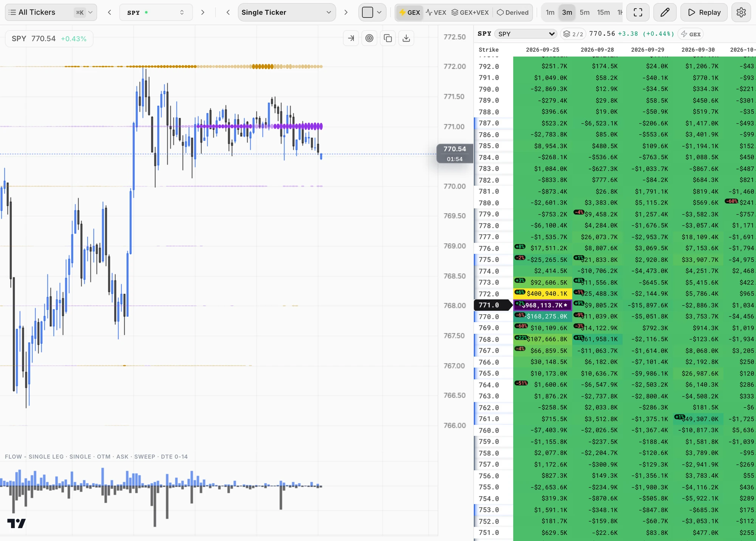Click the SPY 770.54 price badge
Image resolution: width=756 pixels, height=541 pixels.
[49, 39]
